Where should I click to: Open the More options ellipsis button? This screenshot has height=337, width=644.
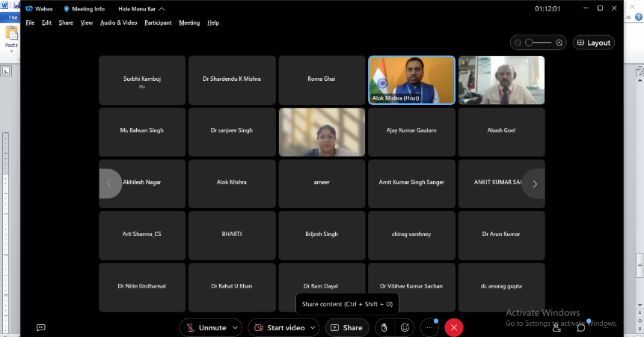(x=429, y=327)
